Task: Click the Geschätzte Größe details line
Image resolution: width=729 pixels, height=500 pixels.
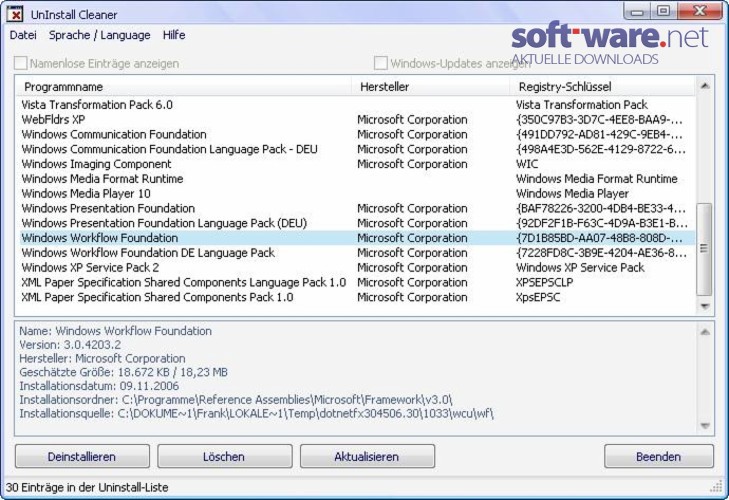Action: click(x=123, y=372)
